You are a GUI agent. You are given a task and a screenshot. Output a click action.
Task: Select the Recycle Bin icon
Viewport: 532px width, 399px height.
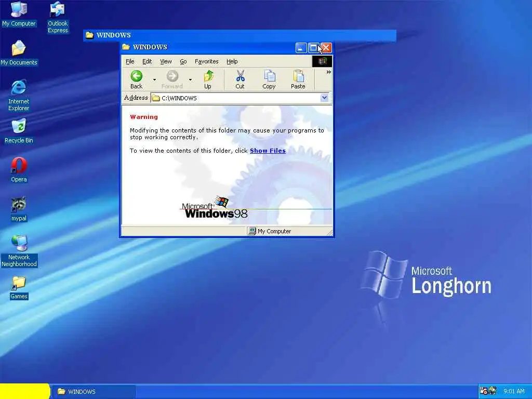pyautogui.click(x=19, y=131)
